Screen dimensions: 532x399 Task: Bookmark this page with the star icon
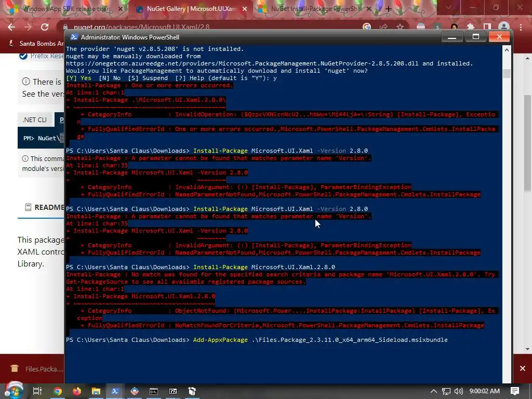(400, 27)
